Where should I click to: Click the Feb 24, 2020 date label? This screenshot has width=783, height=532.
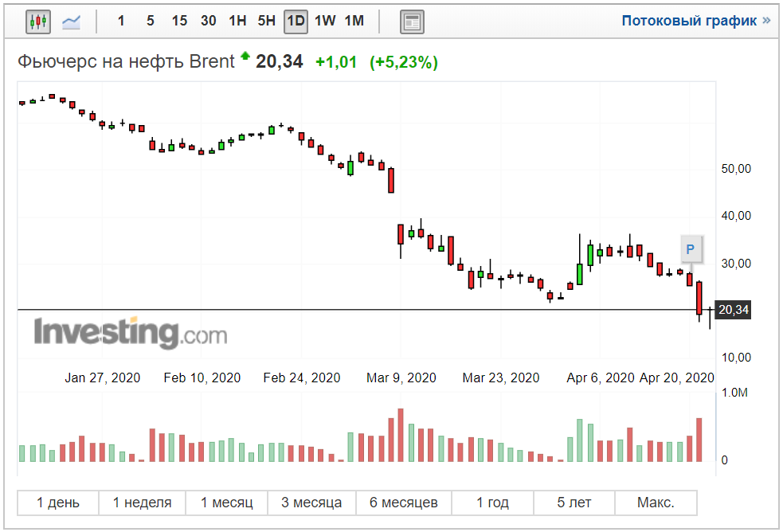[302, 377]
